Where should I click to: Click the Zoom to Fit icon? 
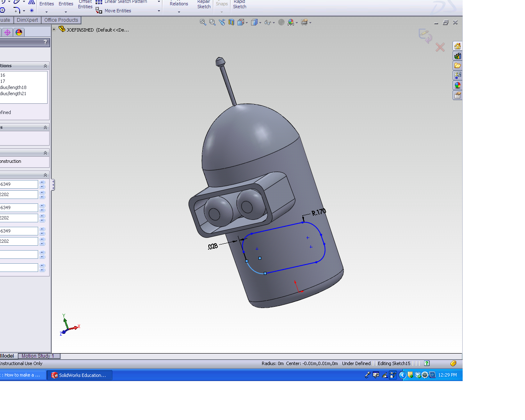[203, 22]
